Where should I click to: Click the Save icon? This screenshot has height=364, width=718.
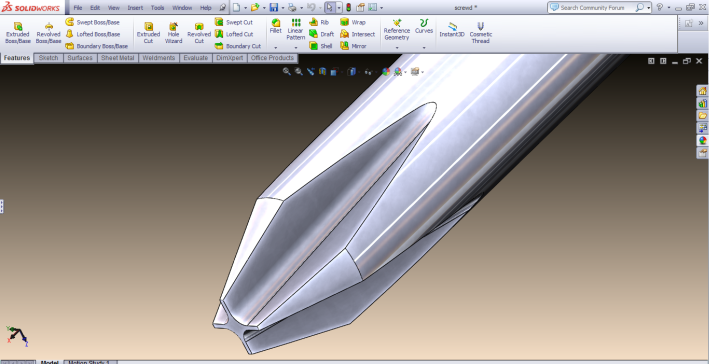pos(274,8)
